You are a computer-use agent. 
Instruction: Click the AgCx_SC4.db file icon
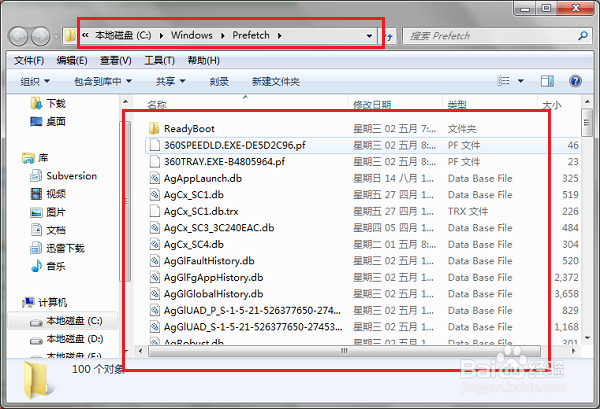(x=155, y=244)
